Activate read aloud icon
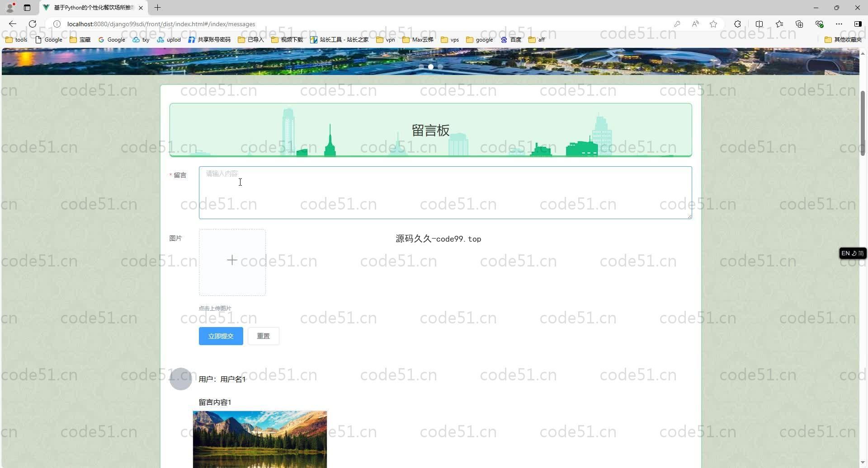 tap(695, 24)
